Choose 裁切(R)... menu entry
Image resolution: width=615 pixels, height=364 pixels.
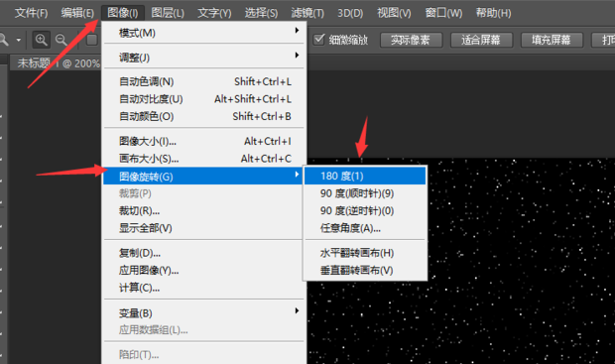point(203,210)
